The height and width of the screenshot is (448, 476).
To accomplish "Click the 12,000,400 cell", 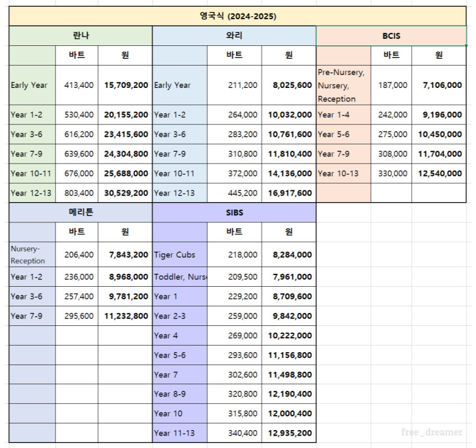I will pyautogui.click(x=289, y=413).
